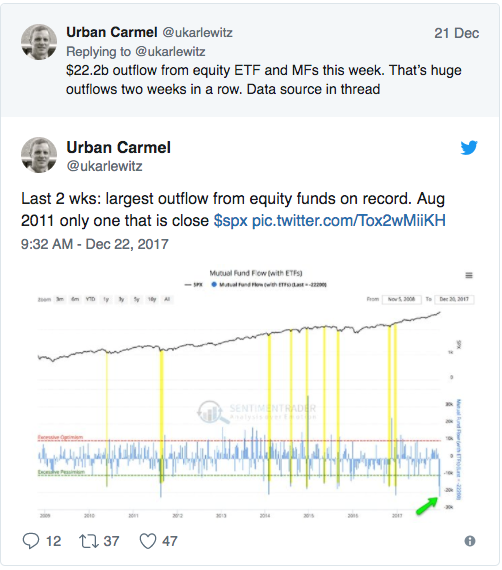Image resolution: width=502 pixels, height=570 pixels.
Task: Like the tweet with heart icon
Action: click(x=148, y=541)
